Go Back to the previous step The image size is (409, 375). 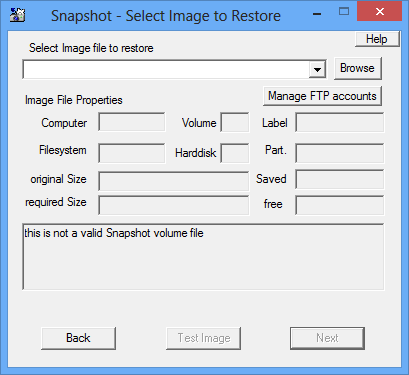[x=78, y=338]
